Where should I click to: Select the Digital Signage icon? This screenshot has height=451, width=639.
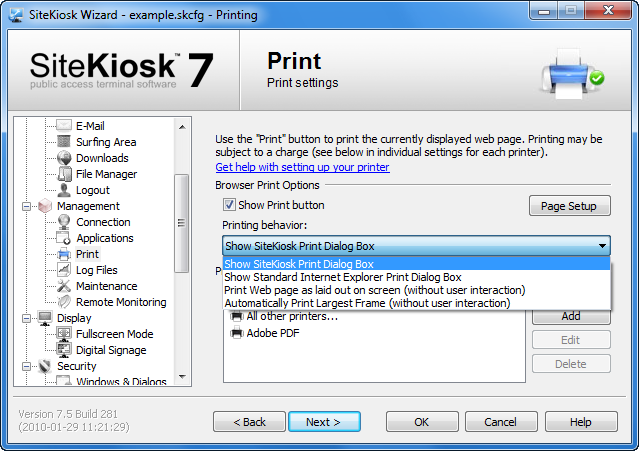(x=64, y=350)
